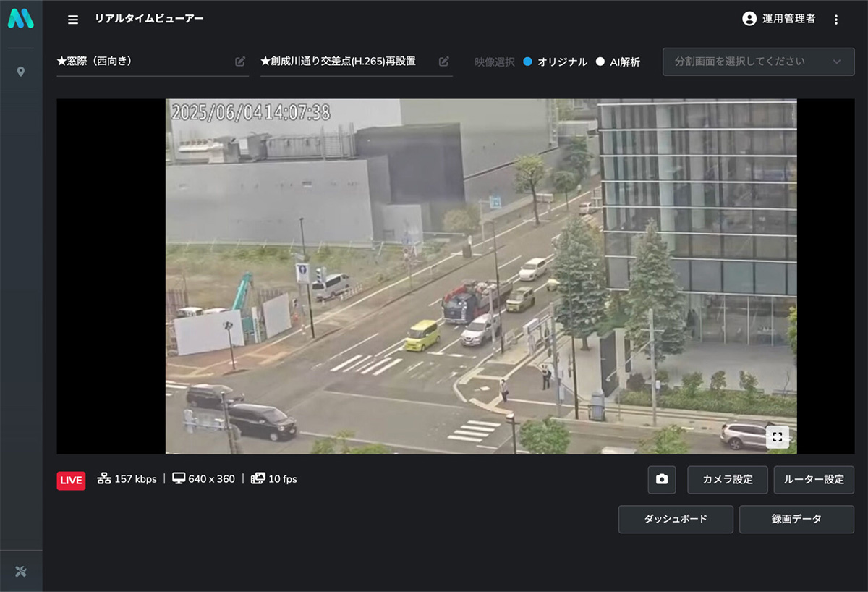Click the bitrate network icon
The height and width of the screenshot is (592, 868).
coord(104,479)
